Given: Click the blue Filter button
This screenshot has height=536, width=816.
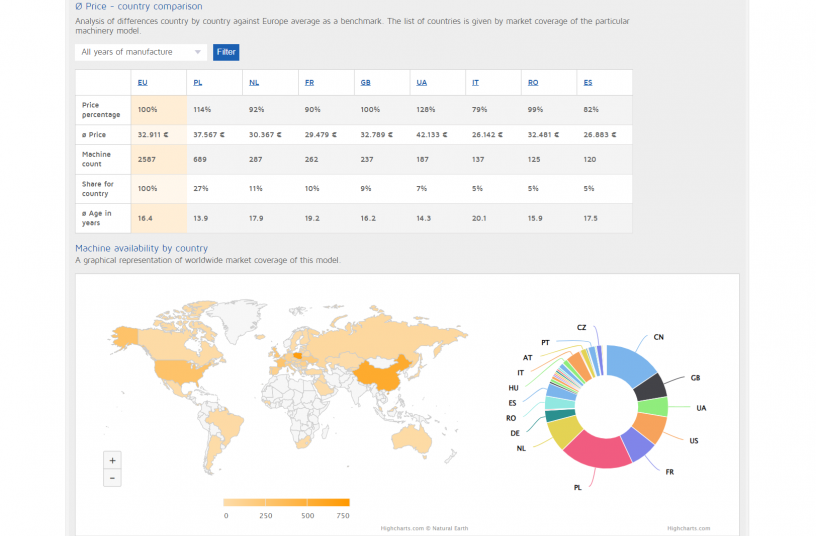Looking at the screenshot, I should click(x=226, y=52).
